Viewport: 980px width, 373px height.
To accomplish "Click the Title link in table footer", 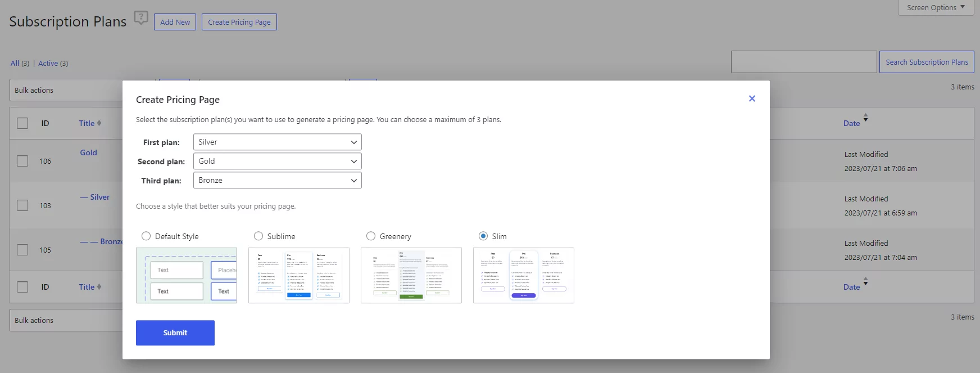I will [x=87, y=287].
